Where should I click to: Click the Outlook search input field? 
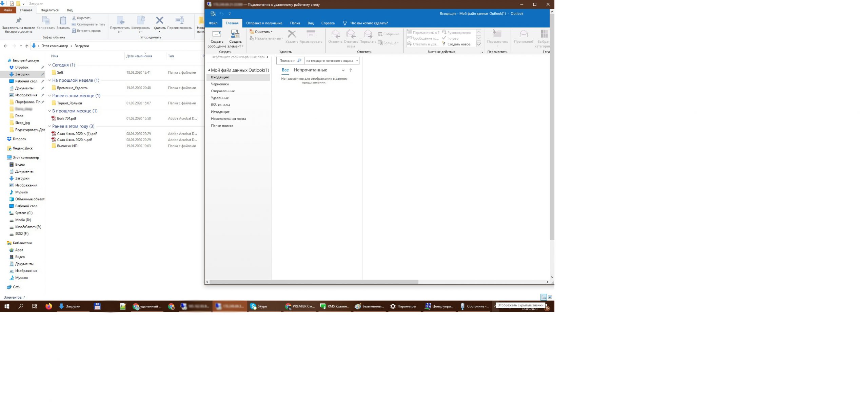tap(288, 61)
